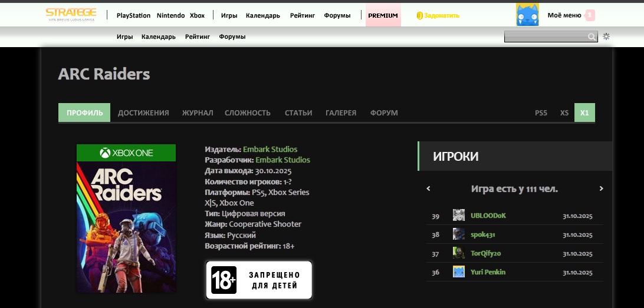Open TorQify20's profile link
Image resolution: width=644 pixels, height=308 pixels.
pos(486,253)
